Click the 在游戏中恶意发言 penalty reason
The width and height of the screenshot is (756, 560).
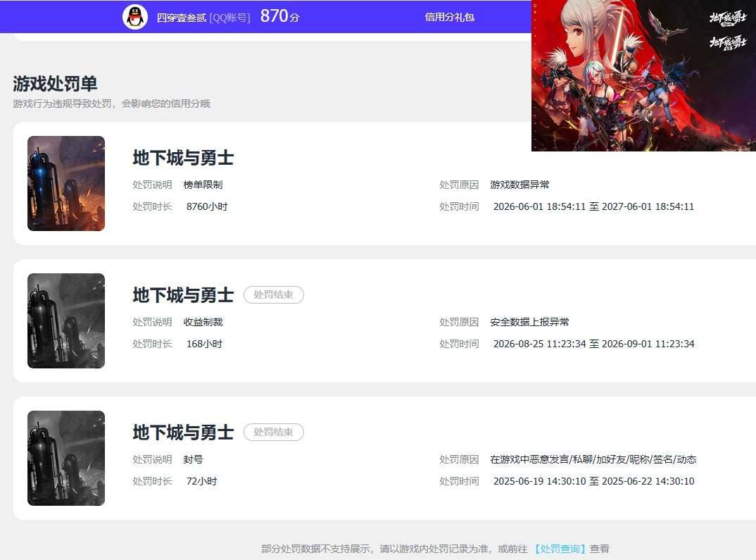click(x=593, y=460)
